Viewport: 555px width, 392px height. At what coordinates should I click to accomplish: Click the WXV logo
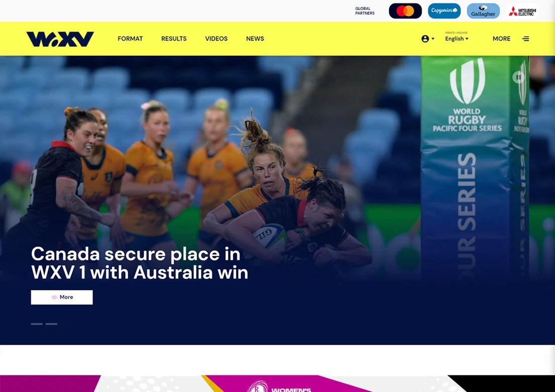click(60, 39)
